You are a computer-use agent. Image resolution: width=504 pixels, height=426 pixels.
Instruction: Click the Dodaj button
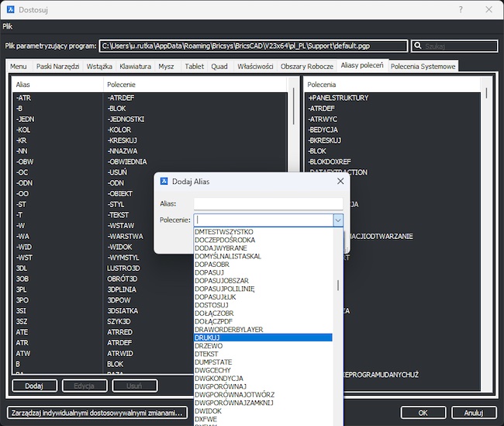[34, 385]
